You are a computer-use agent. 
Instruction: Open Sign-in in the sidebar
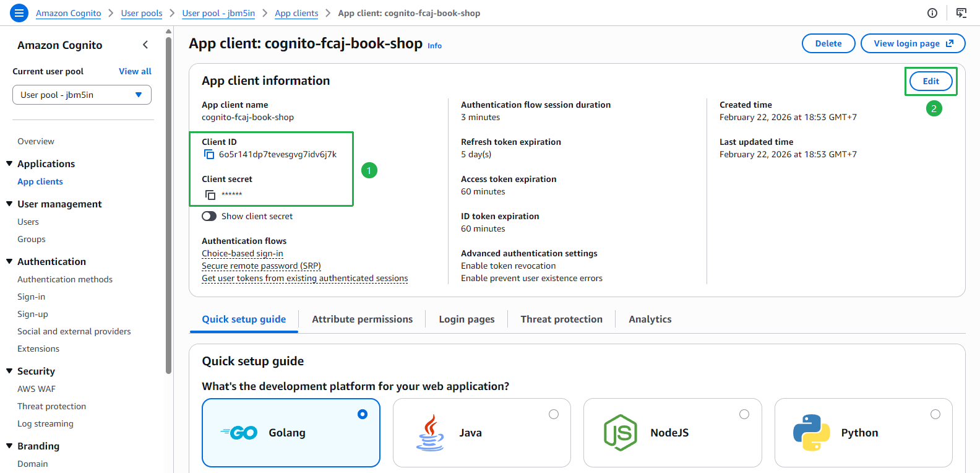click(x=31, y=297)
